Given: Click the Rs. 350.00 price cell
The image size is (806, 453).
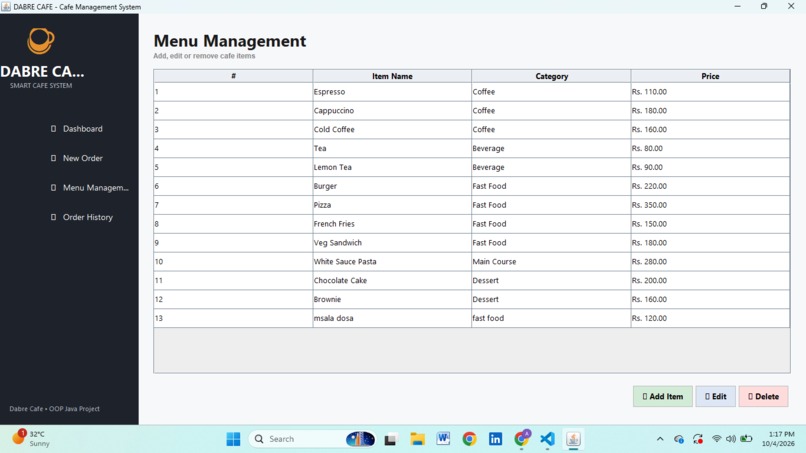Looking at the screenshot, I should click(x=710, y=205).
